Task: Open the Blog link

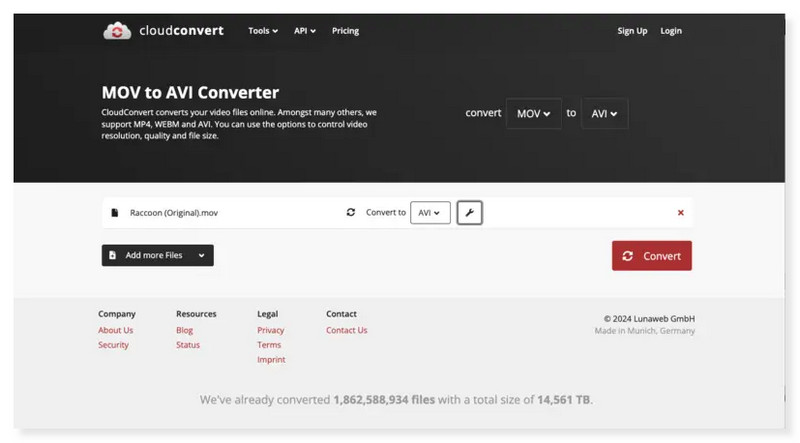Action: (185, 330)
